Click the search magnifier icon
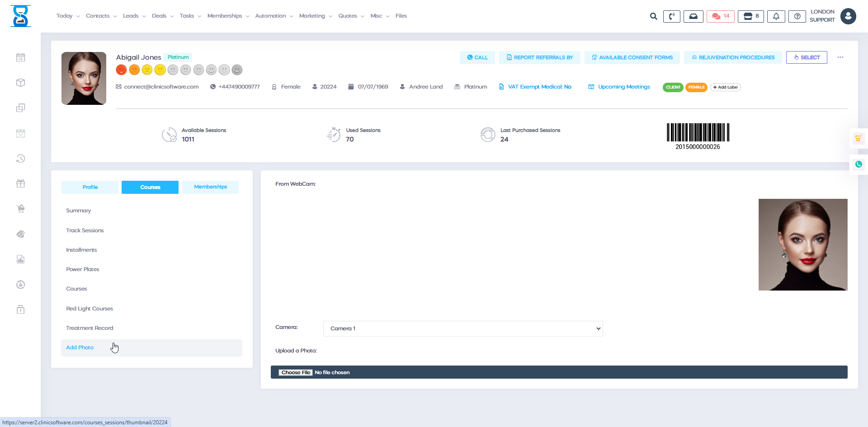Screen dimensions: 868x427 (x=653, y=16)
